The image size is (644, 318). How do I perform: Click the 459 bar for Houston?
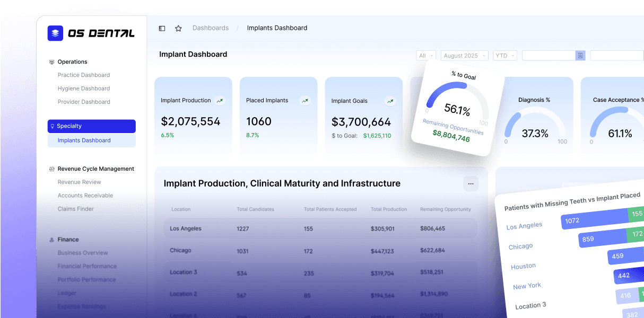pos(626,256)
